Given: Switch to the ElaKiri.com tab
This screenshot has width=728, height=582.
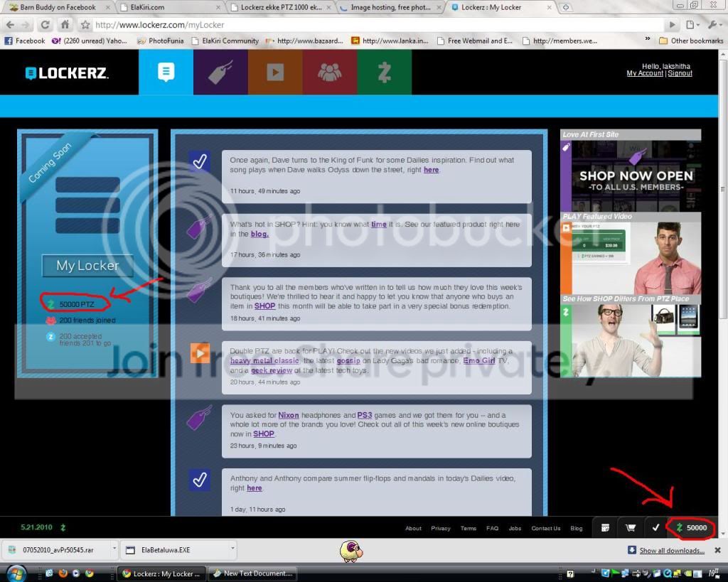Looking at the screenshot, I should (169, 7).
